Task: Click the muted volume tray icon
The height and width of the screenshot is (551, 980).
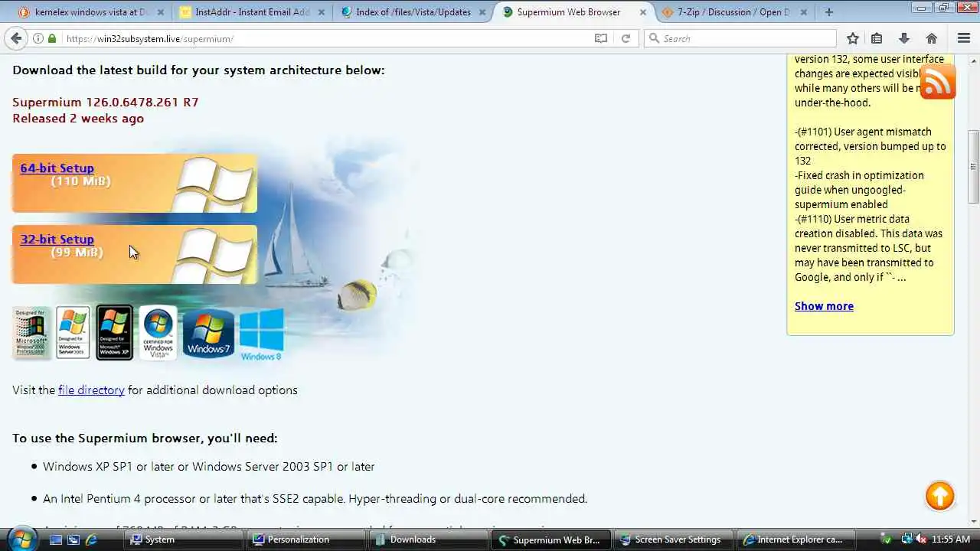Action: click(921, 540)
